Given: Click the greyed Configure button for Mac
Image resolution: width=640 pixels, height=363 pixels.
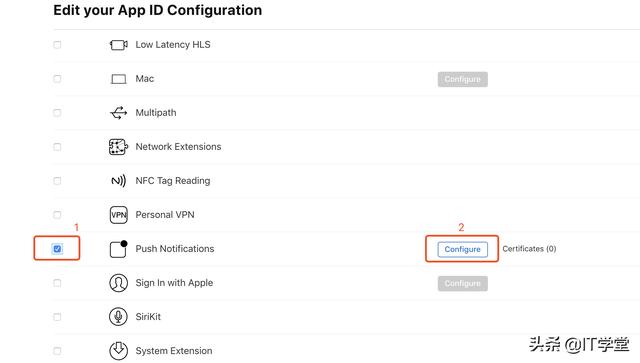Looking at the screenshot, I should coord(462,79).
